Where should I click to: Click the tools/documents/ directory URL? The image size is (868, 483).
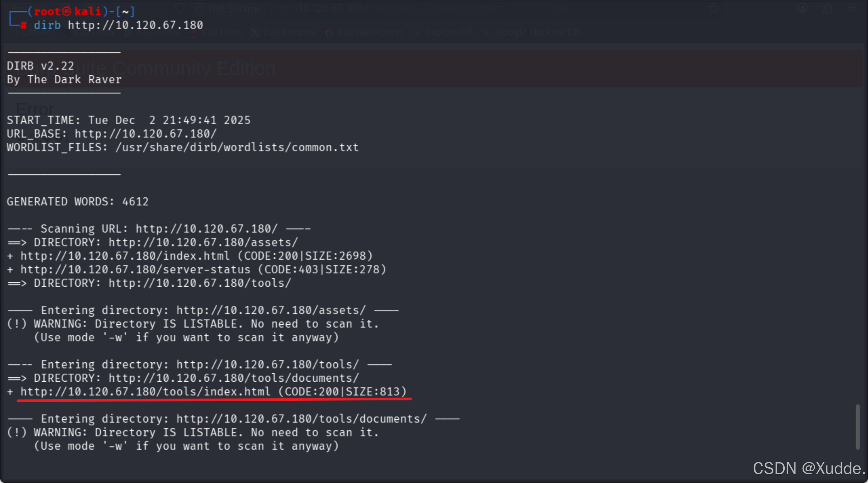click(x=234, y=378)
